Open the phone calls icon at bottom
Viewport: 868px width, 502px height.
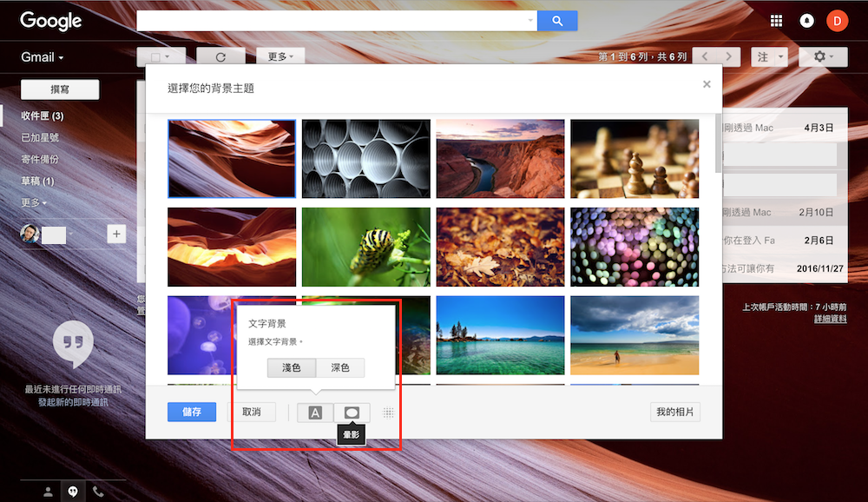tap(98, 492)
